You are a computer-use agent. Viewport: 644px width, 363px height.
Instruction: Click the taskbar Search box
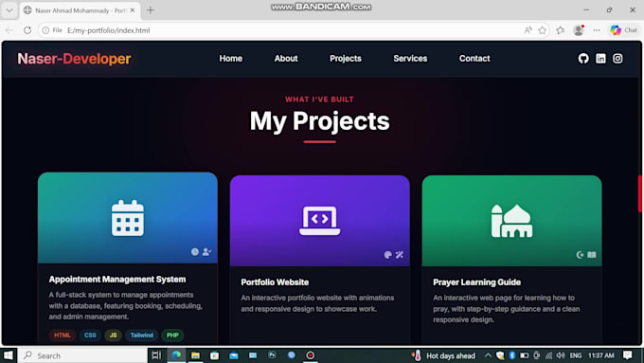[x=82, y=355]
